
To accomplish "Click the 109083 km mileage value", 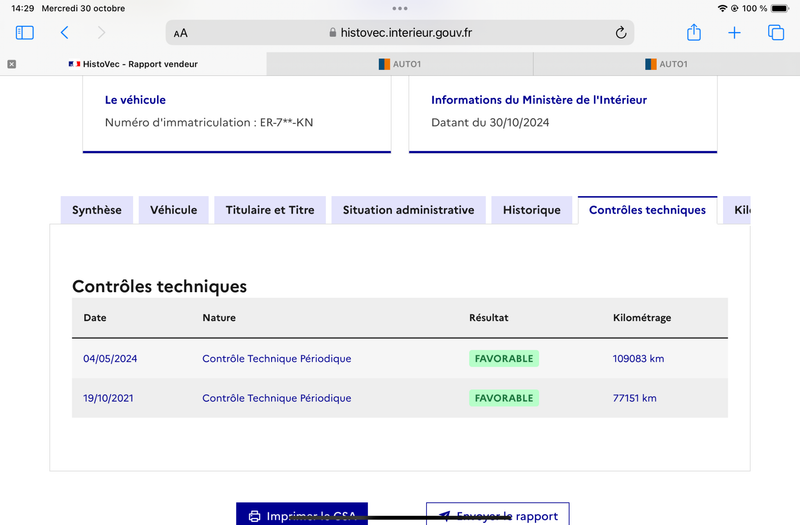I will [638, 359].
